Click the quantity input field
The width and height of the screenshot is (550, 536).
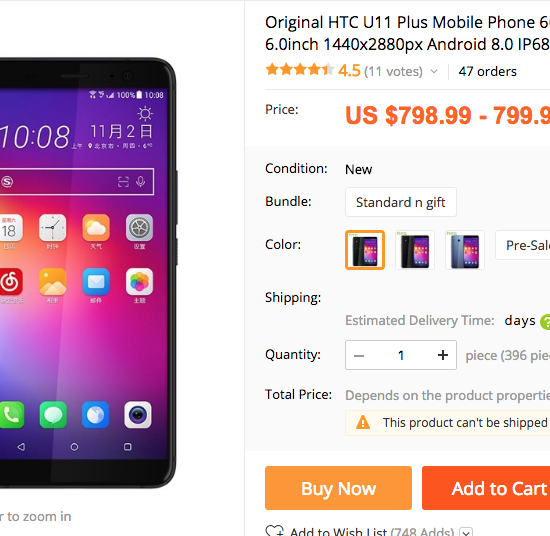pos(401,355)
